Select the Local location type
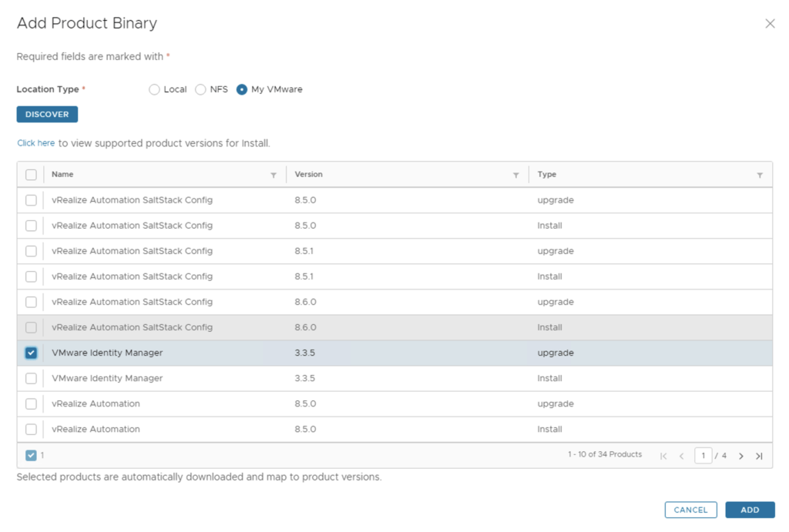The width and height of the screenshot is (789, 532). pos(154,89)
